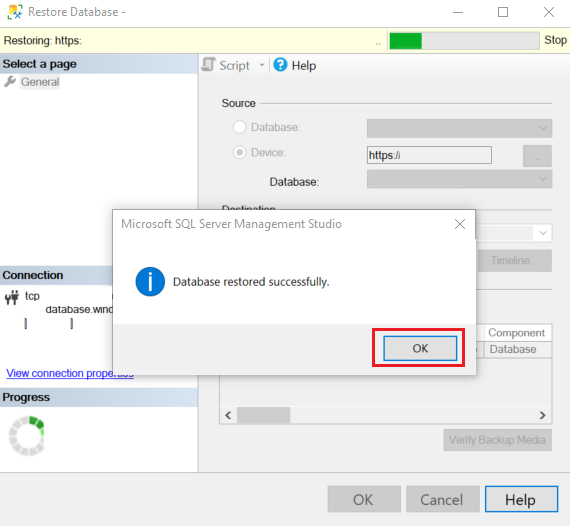This screenshot has width=570, height=526.
Task: Click the Device https path field
Action: tap(429, 155)
